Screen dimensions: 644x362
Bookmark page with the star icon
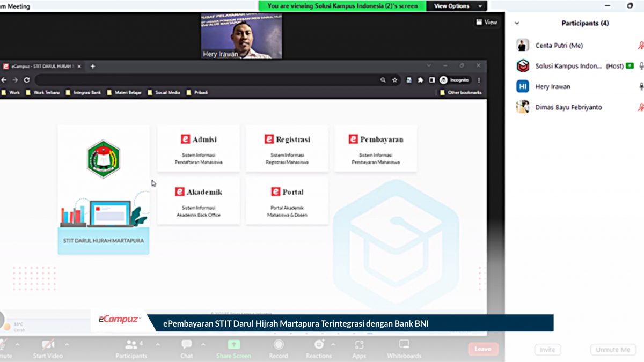pos(395,80)
